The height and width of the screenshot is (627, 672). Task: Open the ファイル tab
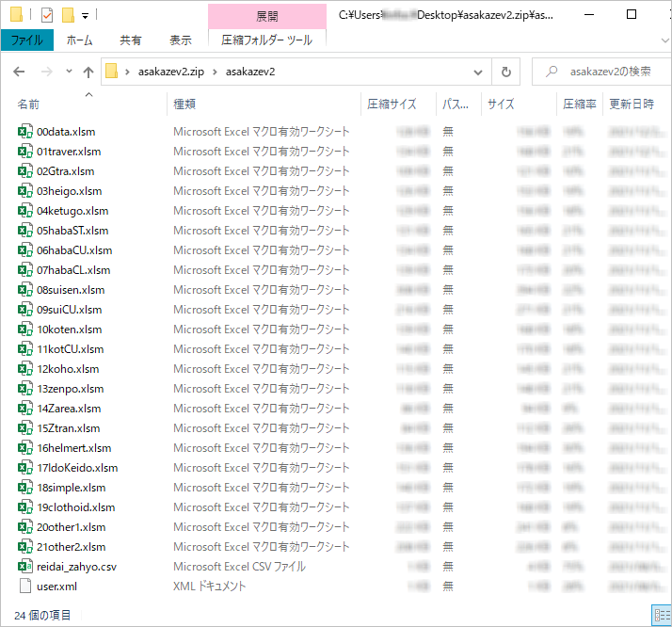coord(27,40)
